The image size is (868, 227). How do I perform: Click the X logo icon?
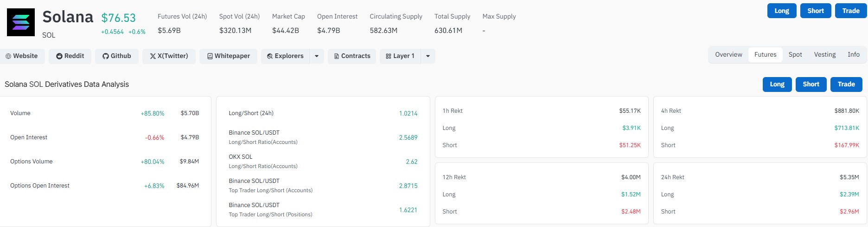point(153,56)
